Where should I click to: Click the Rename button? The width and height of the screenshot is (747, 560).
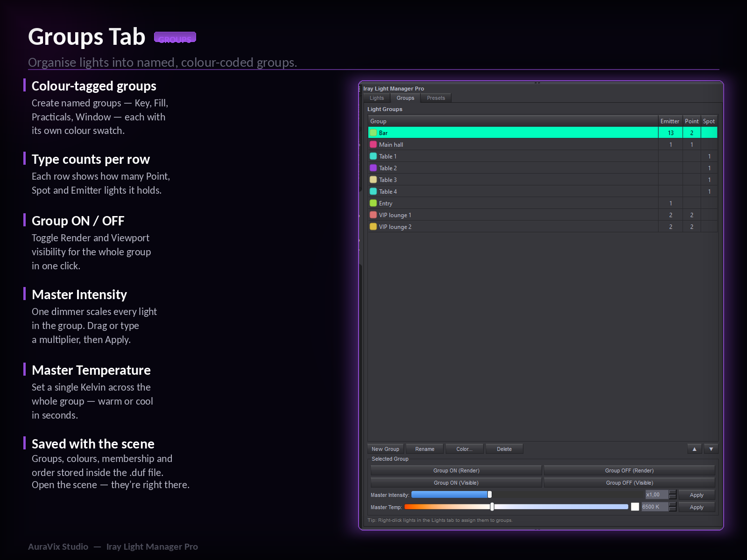[425, 449]
